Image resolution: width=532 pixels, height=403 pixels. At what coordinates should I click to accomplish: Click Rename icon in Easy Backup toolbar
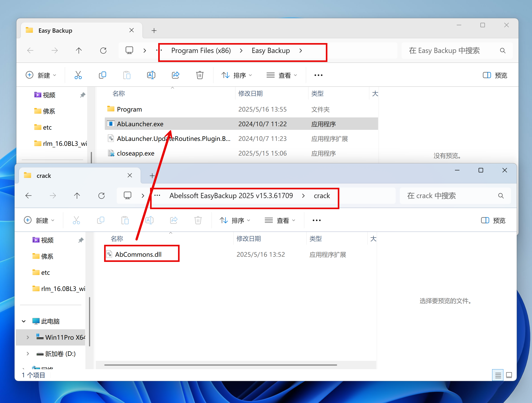click(x=151, y=75)
